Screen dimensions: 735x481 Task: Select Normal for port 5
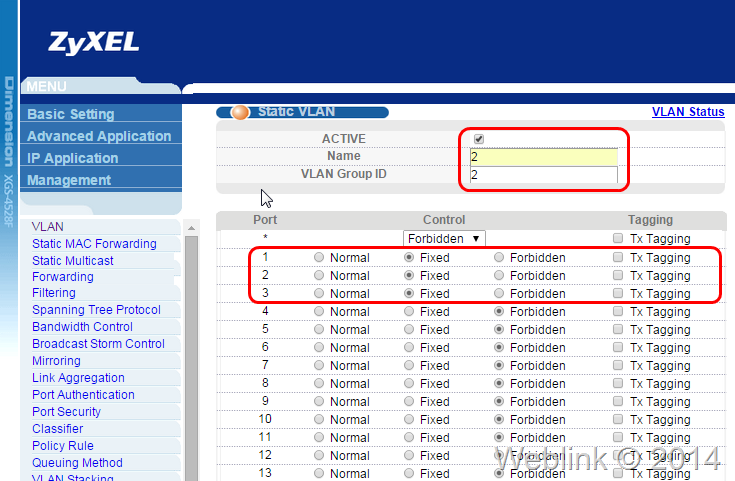(x=319, y=330)
